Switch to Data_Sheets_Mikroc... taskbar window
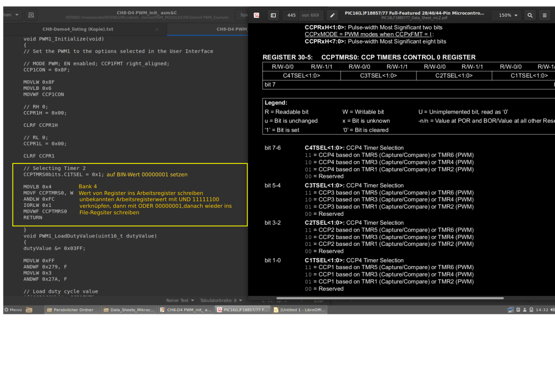Viewport: 555px width, 392px height. pyautogui.click(x=129, y=310)
